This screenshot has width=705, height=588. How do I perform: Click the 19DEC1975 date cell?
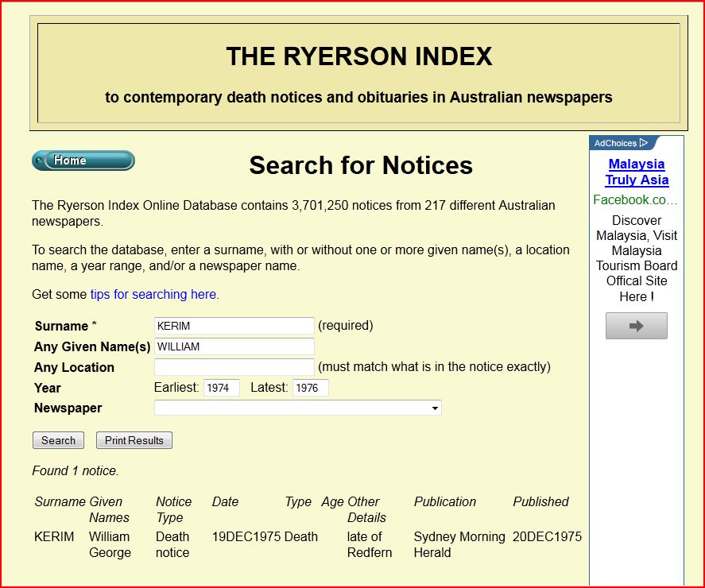tap(246, 537)
